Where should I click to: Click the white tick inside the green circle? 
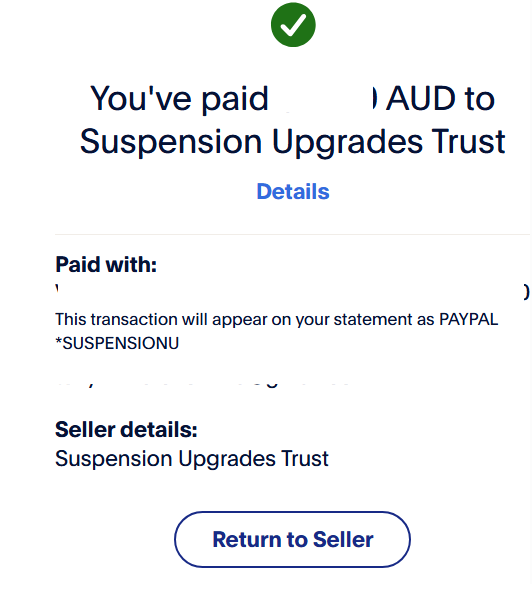[293, 25]
